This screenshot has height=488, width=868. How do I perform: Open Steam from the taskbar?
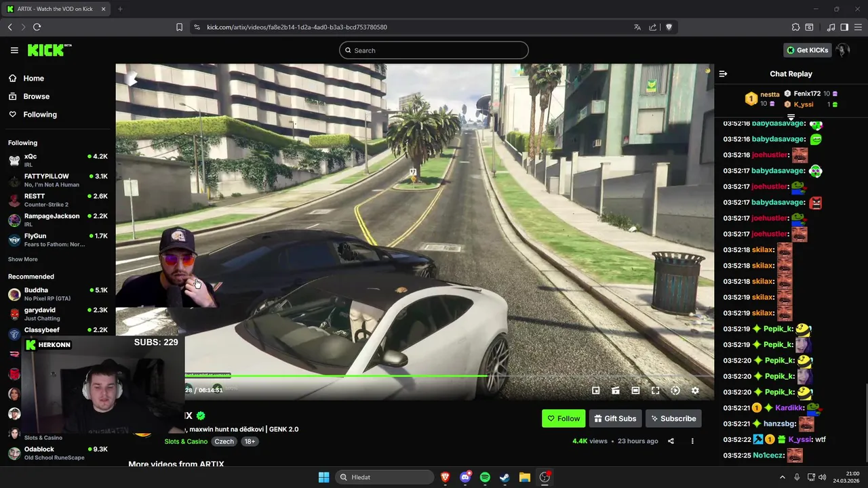(x=505, y=477)
